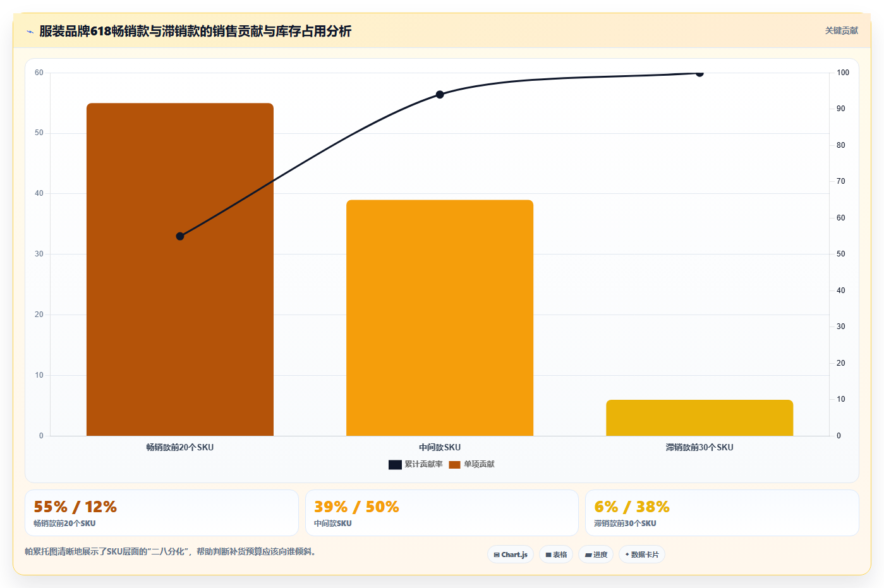Image resolution: width=884 pixels, height=588 pixels.
Task: Click the x-axis label 畅销款前20个SKU
Action: [180, 447]
